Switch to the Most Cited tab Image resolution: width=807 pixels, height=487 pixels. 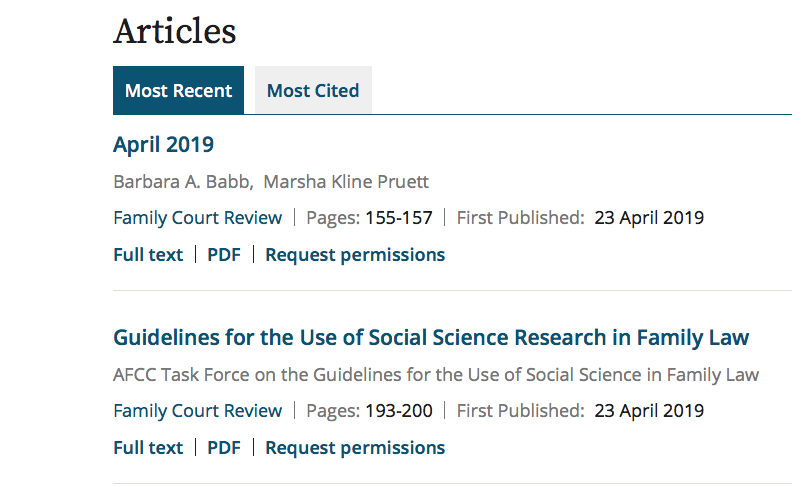click(313, 91)
